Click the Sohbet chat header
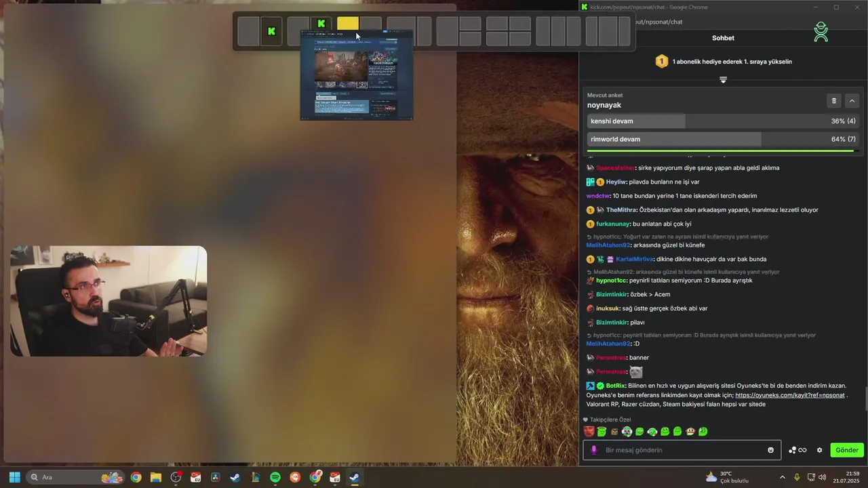 (x=723, y=38)
